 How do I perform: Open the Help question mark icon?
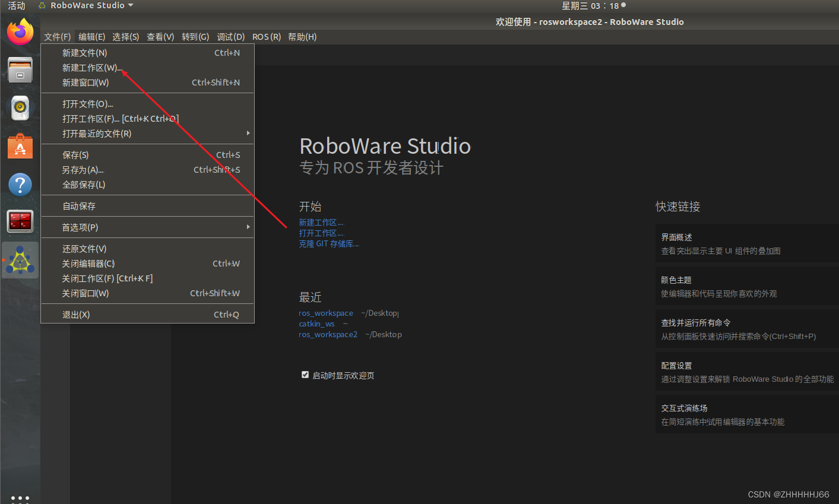[x=20, y=184]
